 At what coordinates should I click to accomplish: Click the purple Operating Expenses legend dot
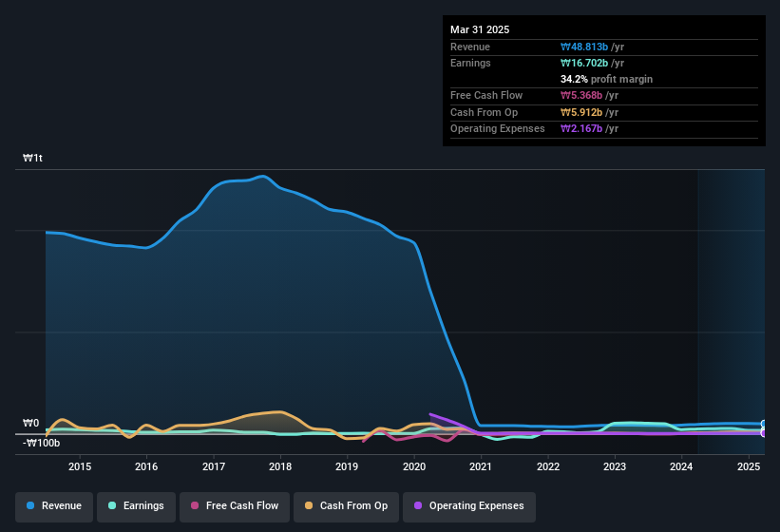pyautogui.click(x=418, y=505)
